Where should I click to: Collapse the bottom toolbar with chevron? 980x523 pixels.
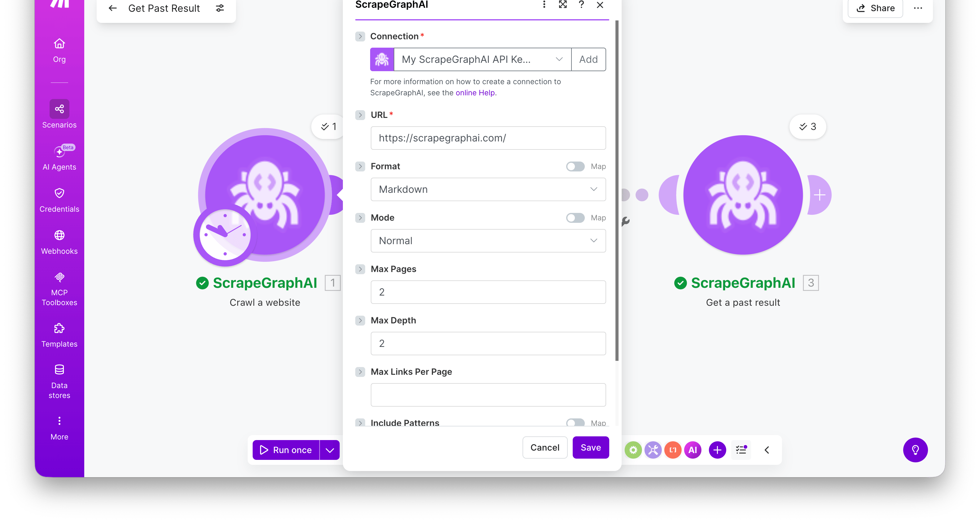tap(767, 450)
